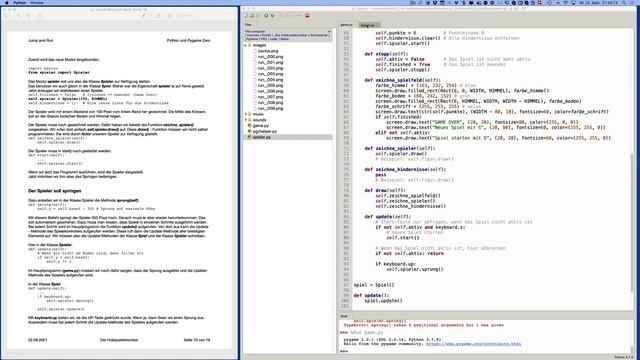Click "def zeichne_hindernisse(self):" in the editor
The height and width of the screenshot is (360, 640).
coord(405,169)
